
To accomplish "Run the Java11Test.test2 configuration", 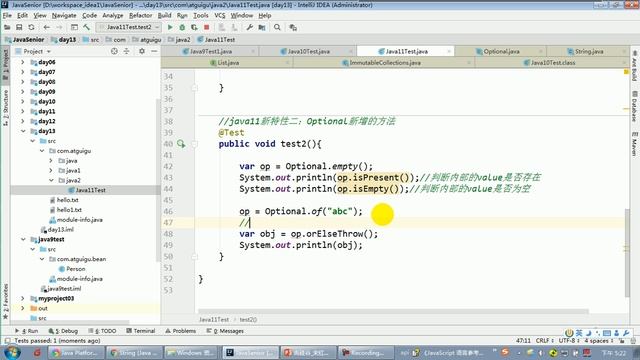I will point(170,27).
